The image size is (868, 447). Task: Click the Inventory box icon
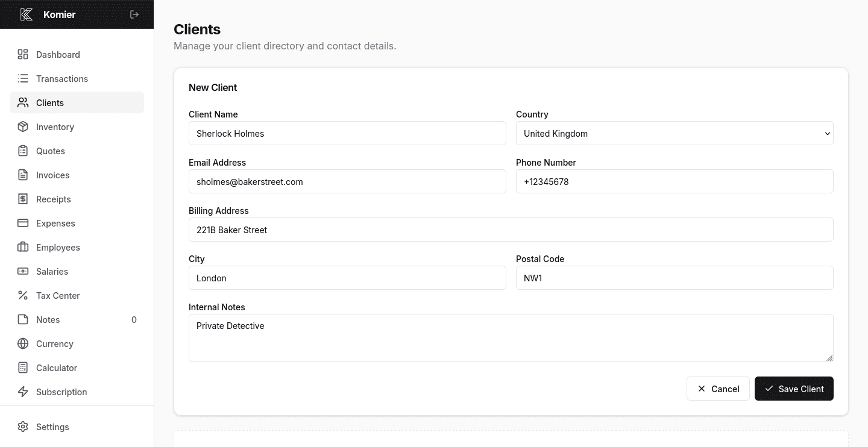tap(23, 127)
